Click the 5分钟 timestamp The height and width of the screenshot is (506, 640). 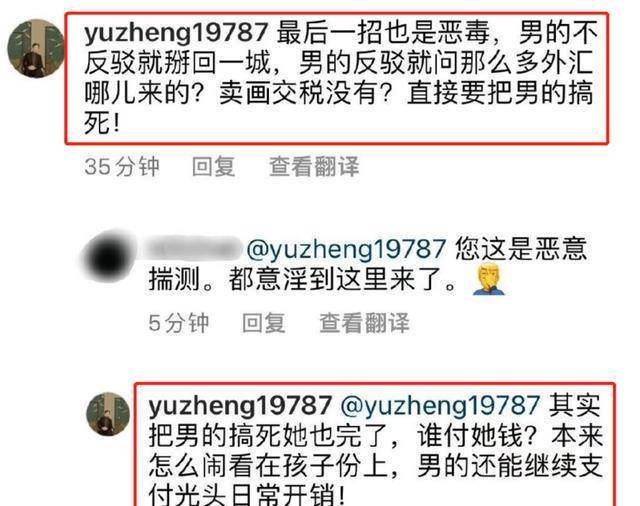178,323
